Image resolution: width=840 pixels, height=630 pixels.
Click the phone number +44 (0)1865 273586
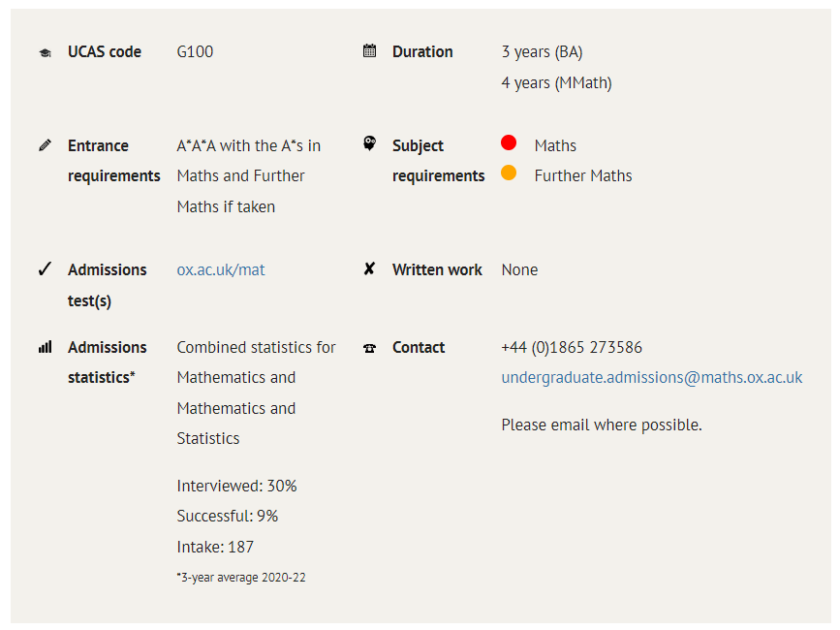tap(572, 347)
